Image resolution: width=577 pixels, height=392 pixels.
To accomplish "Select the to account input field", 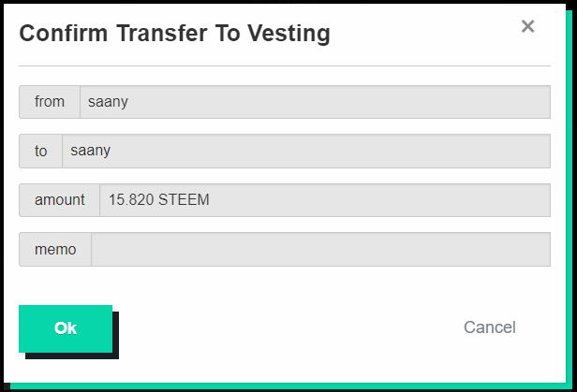I will point(305,151).
